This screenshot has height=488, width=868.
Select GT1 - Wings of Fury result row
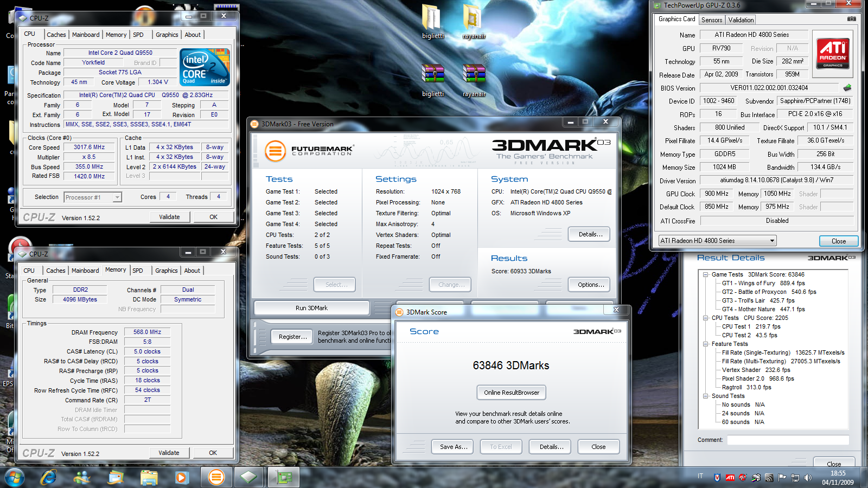point(763,283)
